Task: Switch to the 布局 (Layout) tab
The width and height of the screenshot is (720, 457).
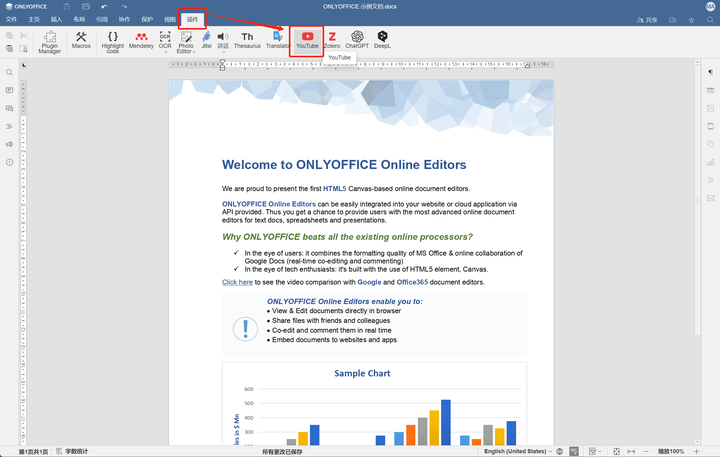Action: (x=79, y=19)
